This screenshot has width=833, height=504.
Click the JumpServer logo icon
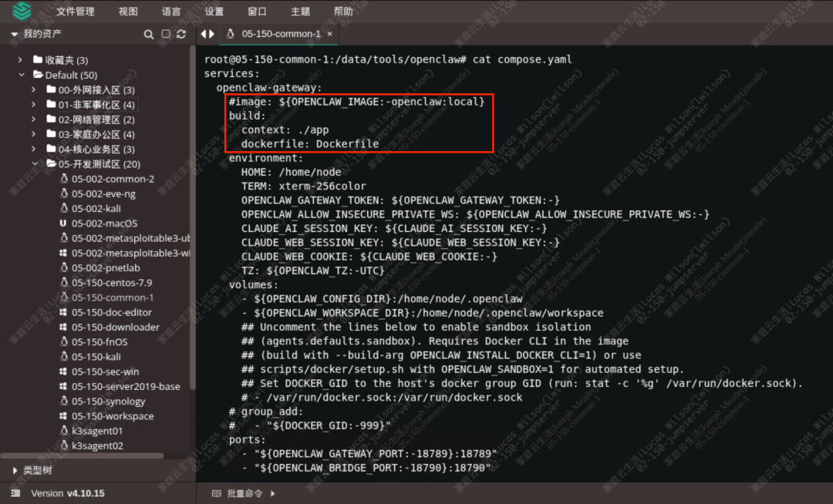(22, 11)
